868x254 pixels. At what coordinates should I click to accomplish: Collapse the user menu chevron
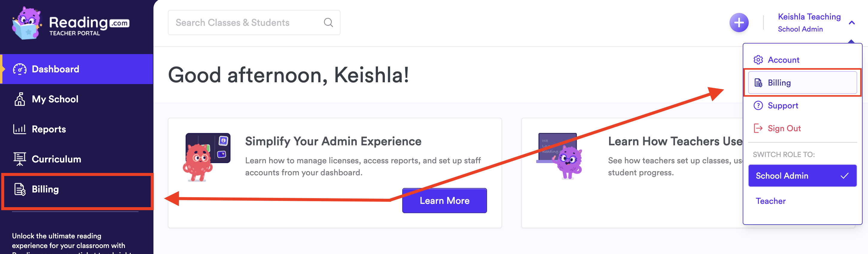click(x=852, y=23)
